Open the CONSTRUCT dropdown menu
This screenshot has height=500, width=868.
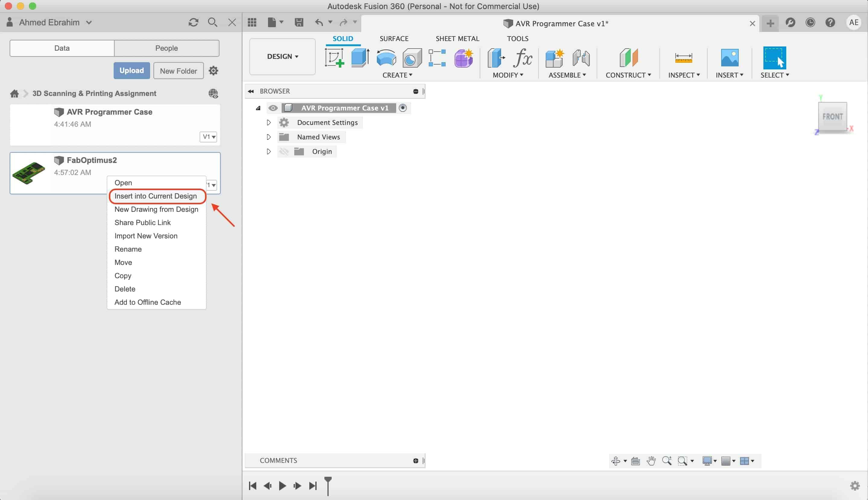(628, 75)
